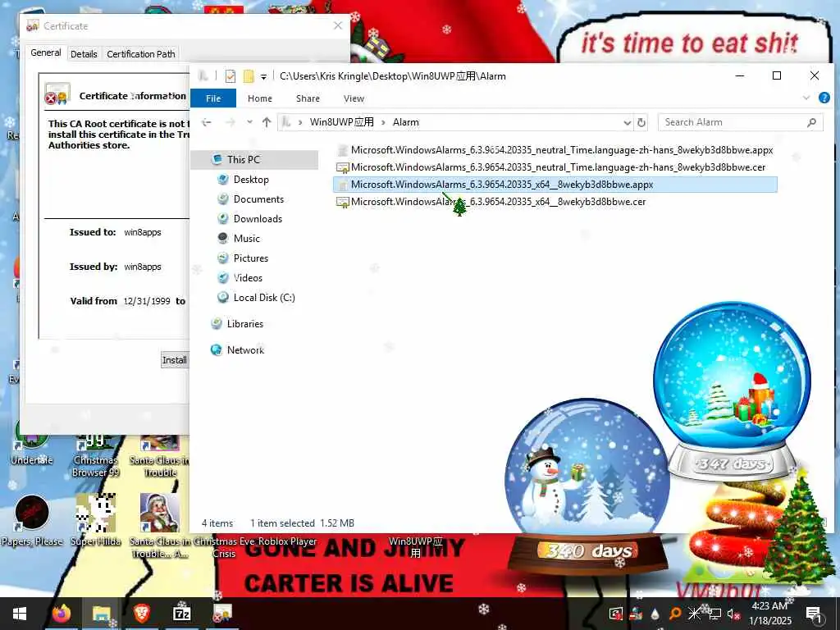This screenshot has height=630, width=840.
Task: Open the address bar history dropdown
Action: pyautogui.click(x=627, y=123)
